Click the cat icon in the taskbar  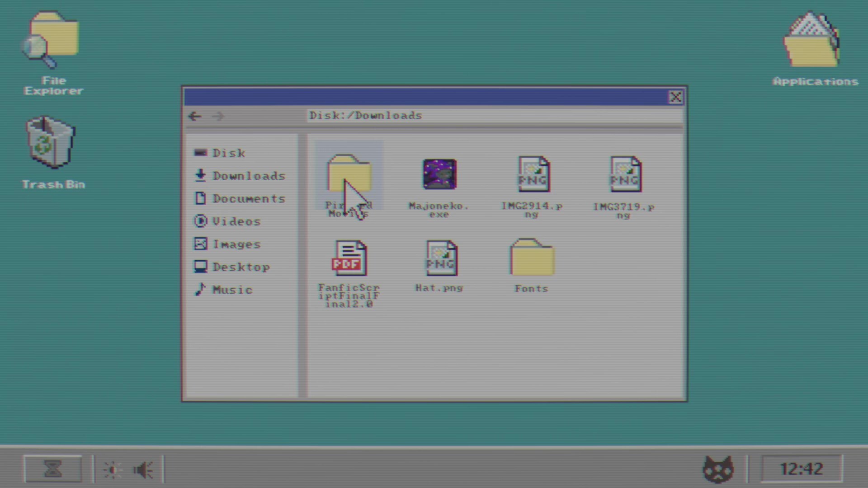[719, 469]
